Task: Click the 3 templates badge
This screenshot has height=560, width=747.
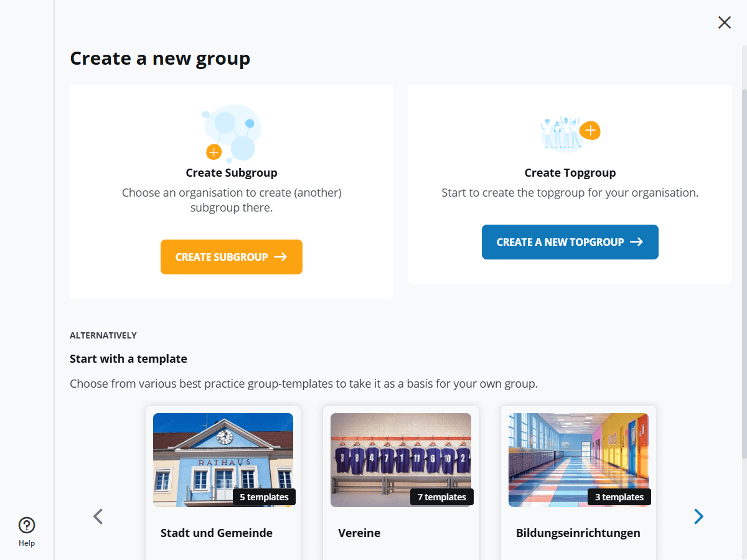Action: 619,497
